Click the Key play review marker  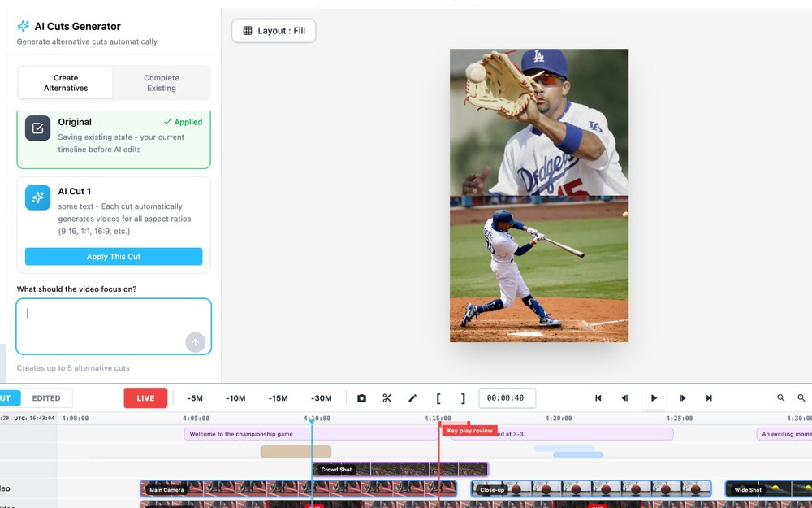click(469, 430)
